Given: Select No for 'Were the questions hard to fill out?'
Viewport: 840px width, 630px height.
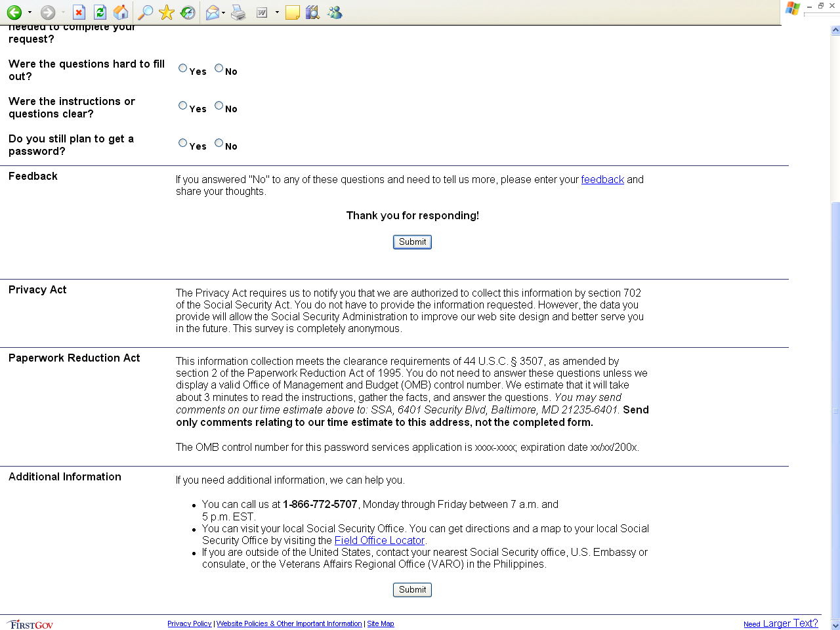Looking at the screenshot, I should (x=219, y=68).
